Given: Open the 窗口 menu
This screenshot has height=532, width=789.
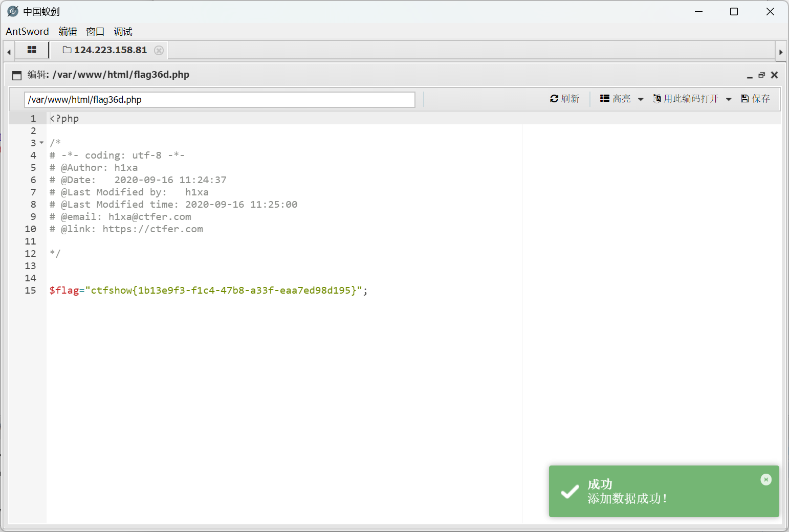Looking at the screenshot, I should coord(95,31).
